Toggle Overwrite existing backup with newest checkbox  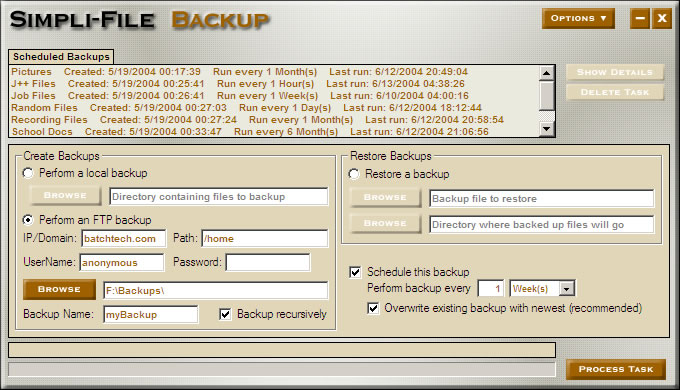[373, 308]
